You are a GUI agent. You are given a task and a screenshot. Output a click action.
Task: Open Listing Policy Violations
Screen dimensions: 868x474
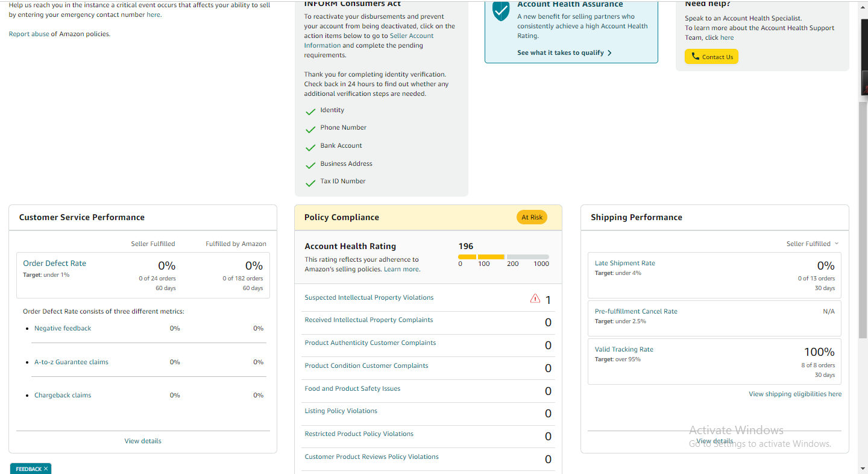(341, 411)
